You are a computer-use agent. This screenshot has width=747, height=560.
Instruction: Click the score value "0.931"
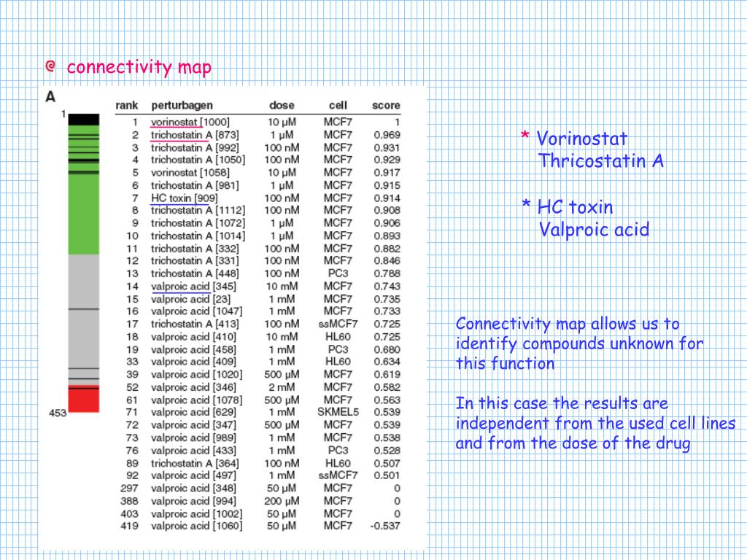pos(387,147)
